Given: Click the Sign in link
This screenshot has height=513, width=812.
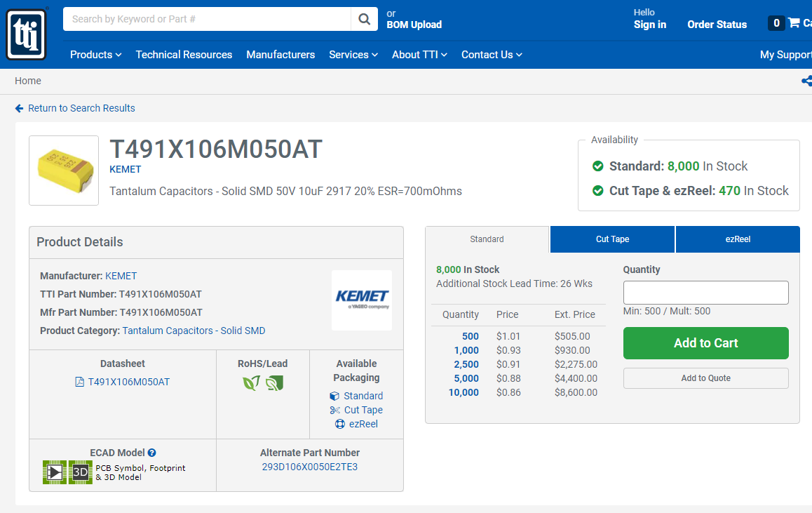Looking at the screenshot, I should coord(650,25).
